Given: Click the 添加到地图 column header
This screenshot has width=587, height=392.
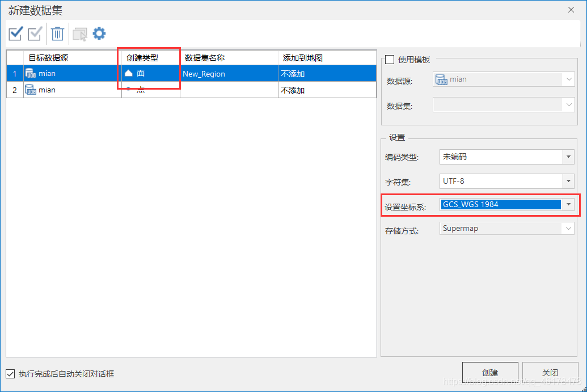Looking at the screenshot, I should click(x=327, y=58).
